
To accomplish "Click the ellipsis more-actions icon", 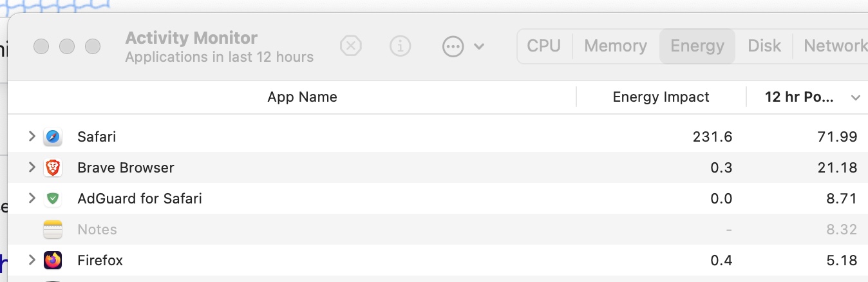I will pyautogui.click(x=453, y=46).
